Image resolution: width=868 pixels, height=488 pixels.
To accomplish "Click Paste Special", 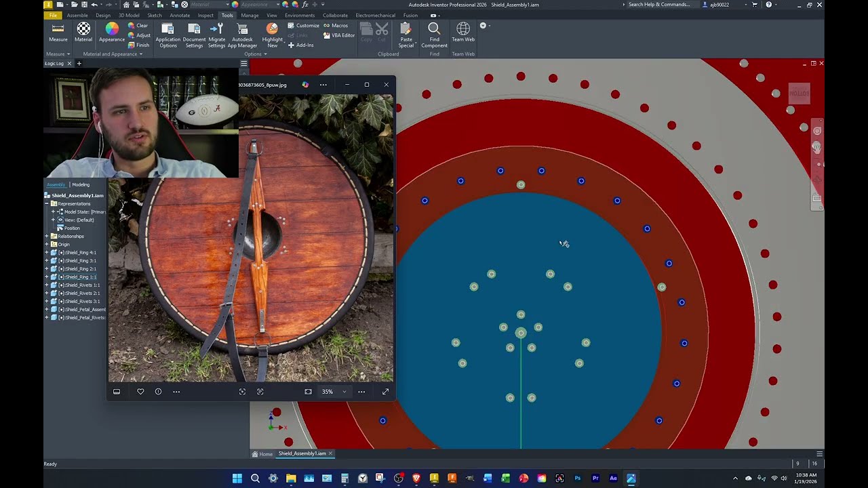I will [406, 35].
